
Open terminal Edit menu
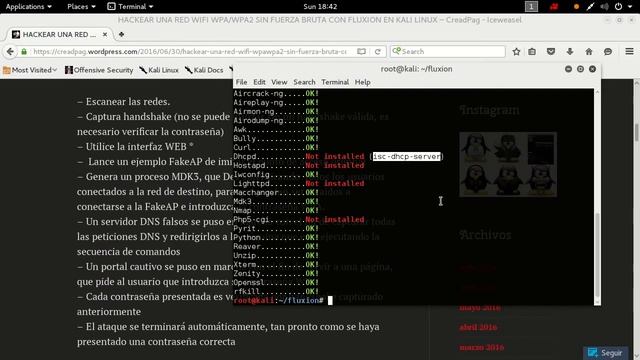pyautogui.click(x=259, y=82)
